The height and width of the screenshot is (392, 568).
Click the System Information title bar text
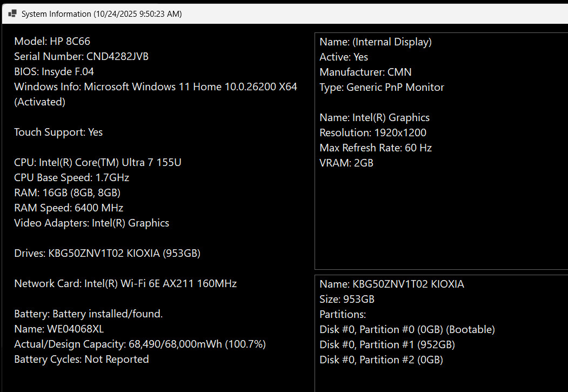pyautogui.click(x=102, y=14)
